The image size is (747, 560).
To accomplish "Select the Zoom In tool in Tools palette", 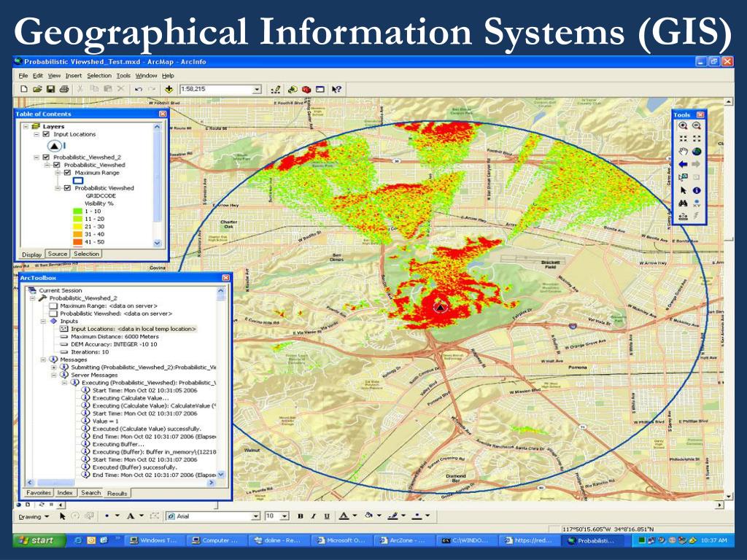I will [x=683, y=125].
